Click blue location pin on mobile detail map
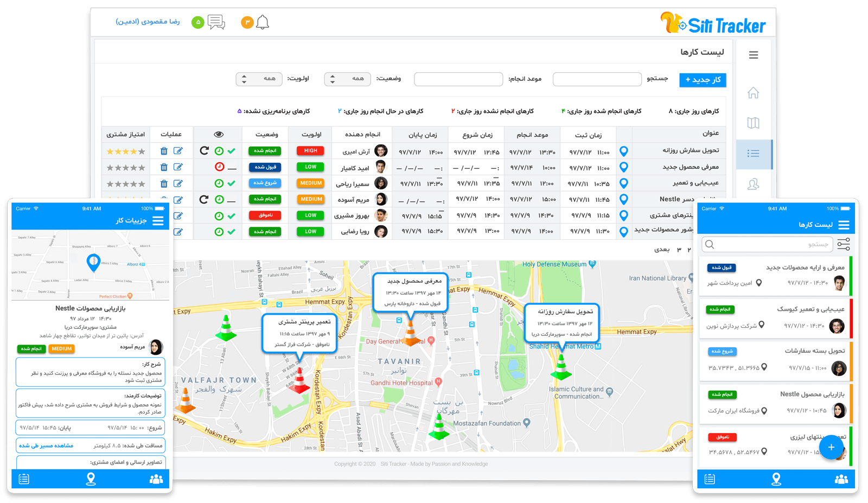 click(93, 263)
